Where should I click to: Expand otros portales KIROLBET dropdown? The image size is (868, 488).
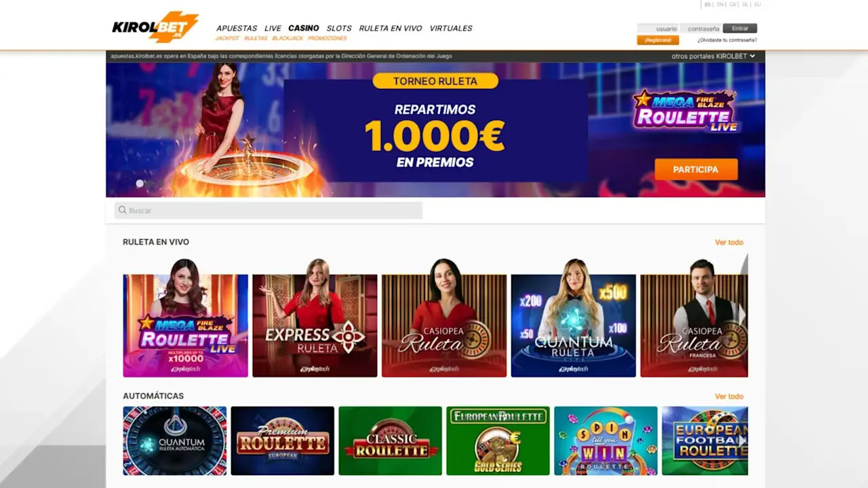point(713,56)
